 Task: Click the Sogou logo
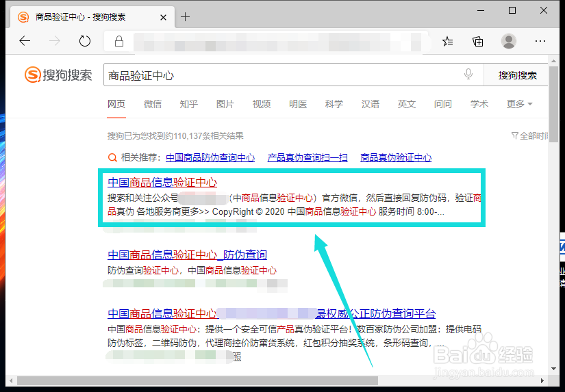[x=58, y=75]
